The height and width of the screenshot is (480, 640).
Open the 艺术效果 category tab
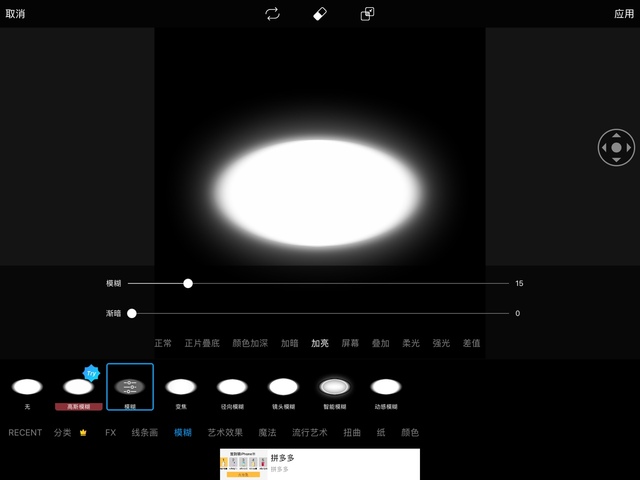pos(225,433)
